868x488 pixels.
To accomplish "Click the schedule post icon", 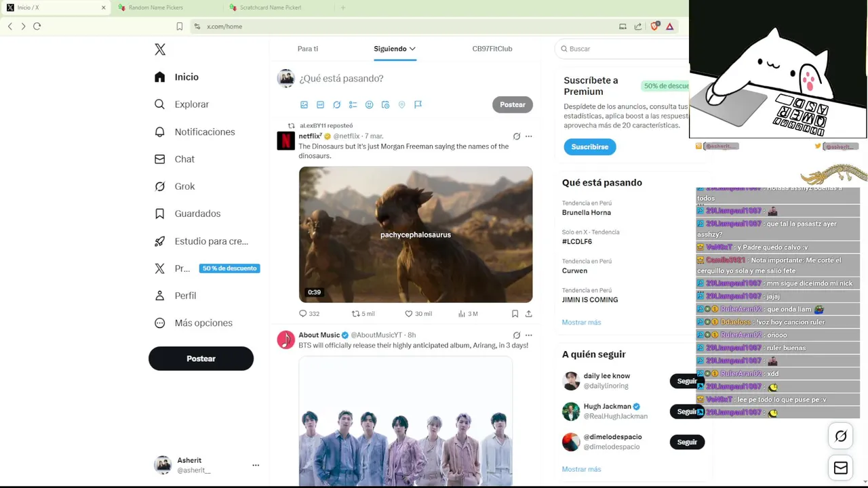I will 385,104.
